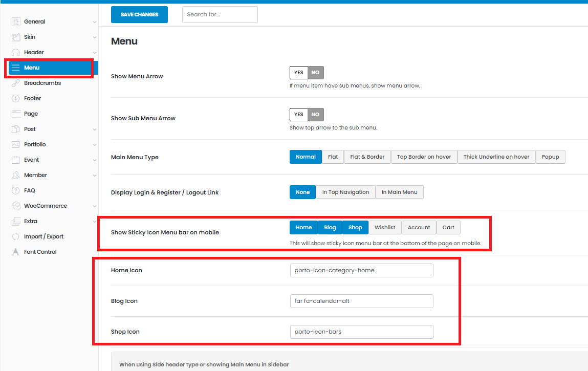Image resolution: width=588 pixels, height=371 pixels.
Task: Enable Cart in sticky icon menu bar
Action: click(448, 228)
